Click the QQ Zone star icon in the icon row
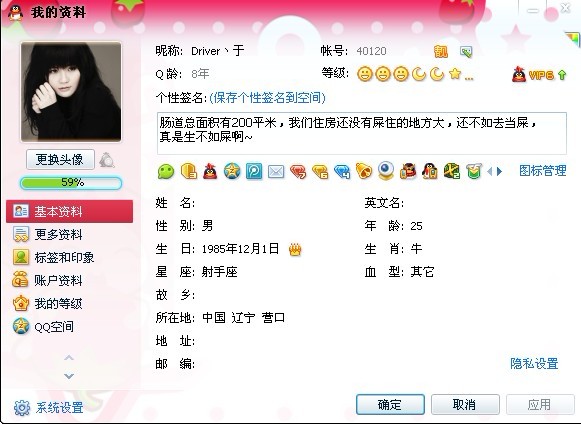581x425 pixels. [x=232, y=172]
